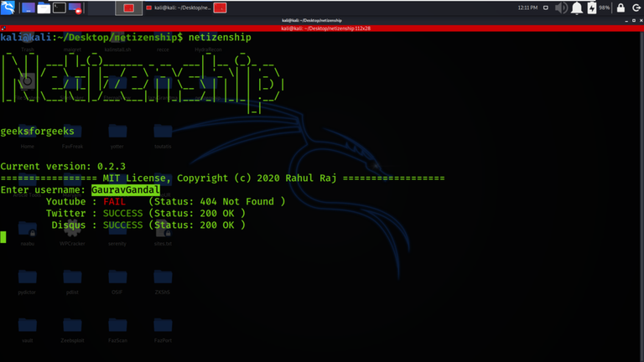Click the small icon left of red bar
Viewport: 644px width, 362px height.
pos(3,28)
